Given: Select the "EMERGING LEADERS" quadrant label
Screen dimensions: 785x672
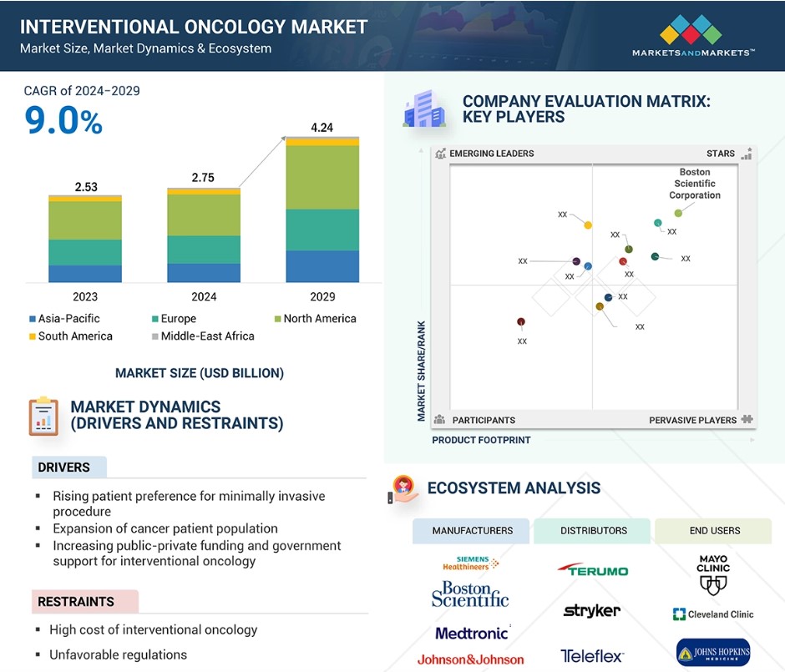Looking at the screenshot, I should point(492,154).
